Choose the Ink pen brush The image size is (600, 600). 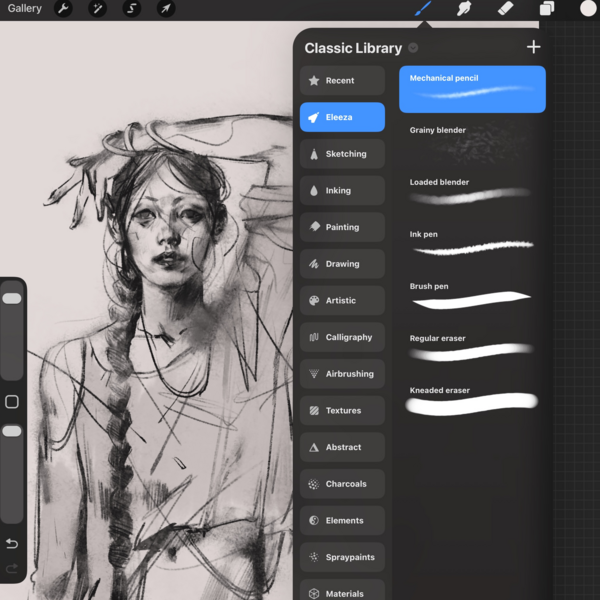tap(472, 245)
